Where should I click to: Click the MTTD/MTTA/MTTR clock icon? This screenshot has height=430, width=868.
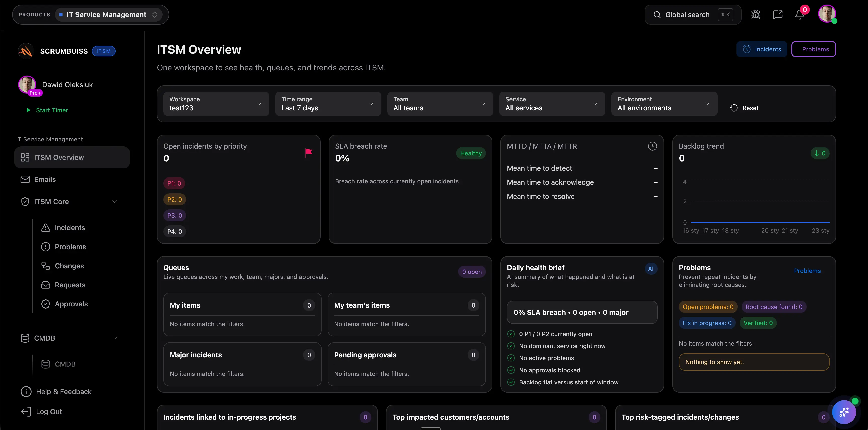tap(652, 146)
